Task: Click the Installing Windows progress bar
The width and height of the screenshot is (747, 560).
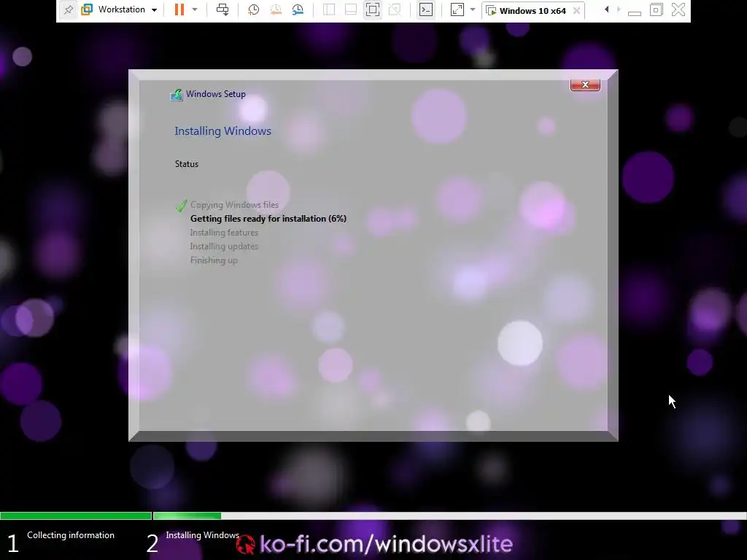Action: (449, 516)
